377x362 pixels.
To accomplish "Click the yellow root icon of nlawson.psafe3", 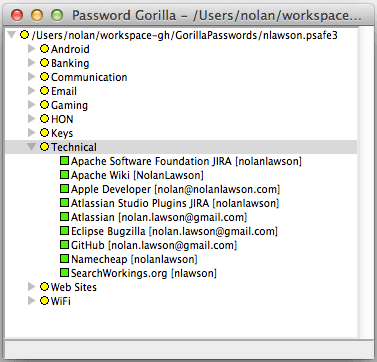I will pos(24,35).
